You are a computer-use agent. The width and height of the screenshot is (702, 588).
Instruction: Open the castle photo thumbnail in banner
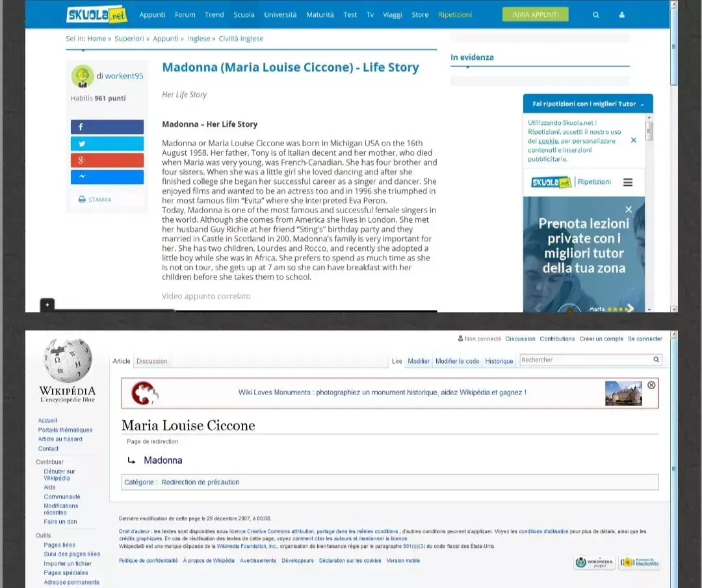[x=623, y=393]
